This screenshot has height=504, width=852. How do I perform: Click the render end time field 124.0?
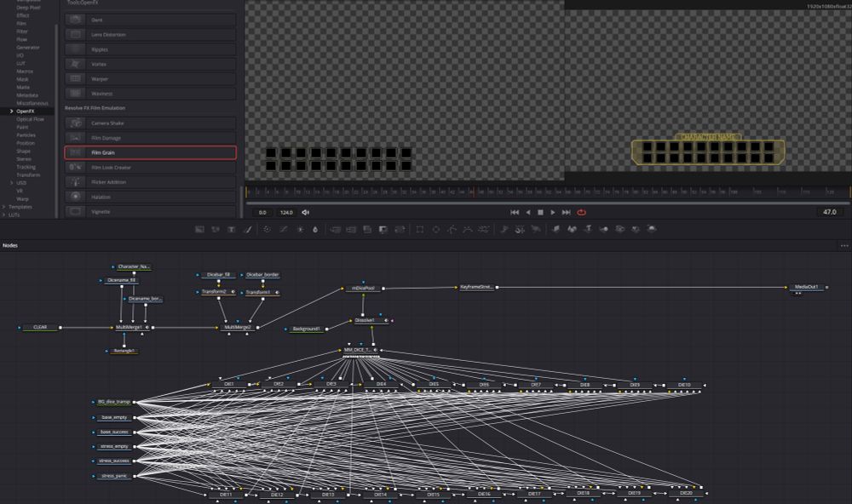pyautogui.click(x=286, y=212)
